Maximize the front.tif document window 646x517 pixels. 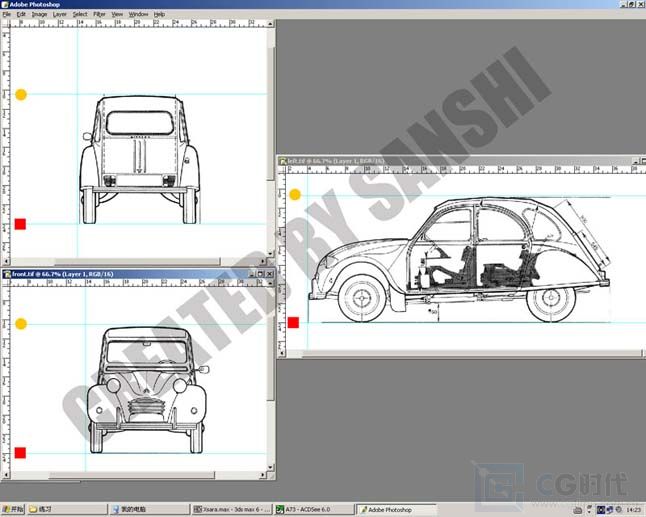coord(260,274)
